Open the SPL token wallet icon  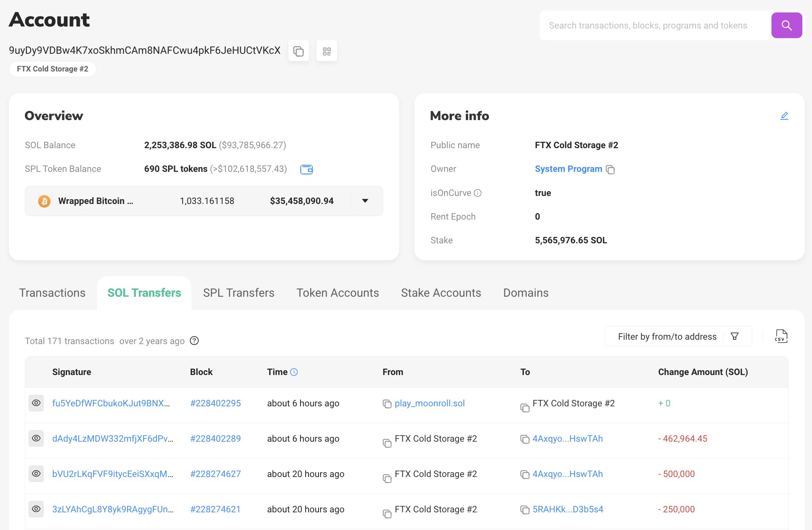(307, 169)
